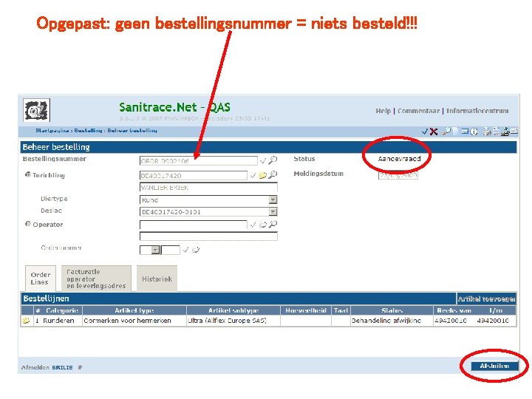The image size is (532, 399).
Task: Click inside the Bestellingsnummer input field
Action: [199, 161]
